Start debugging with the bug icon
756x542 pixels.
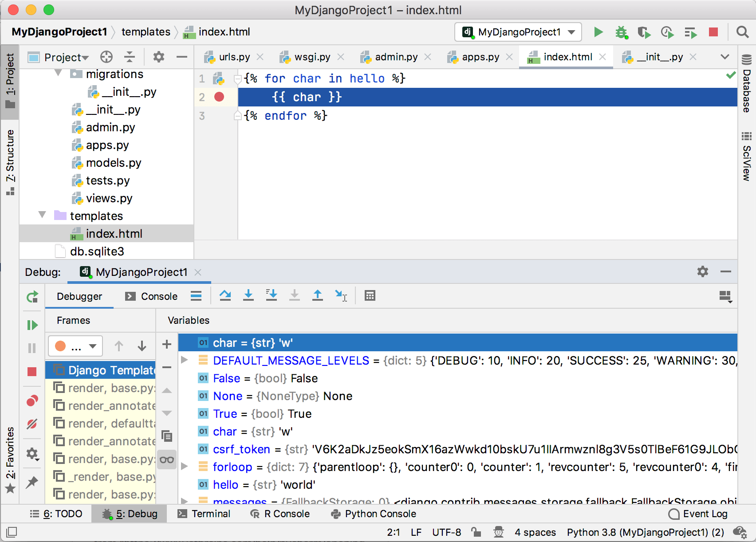point(622,32)
